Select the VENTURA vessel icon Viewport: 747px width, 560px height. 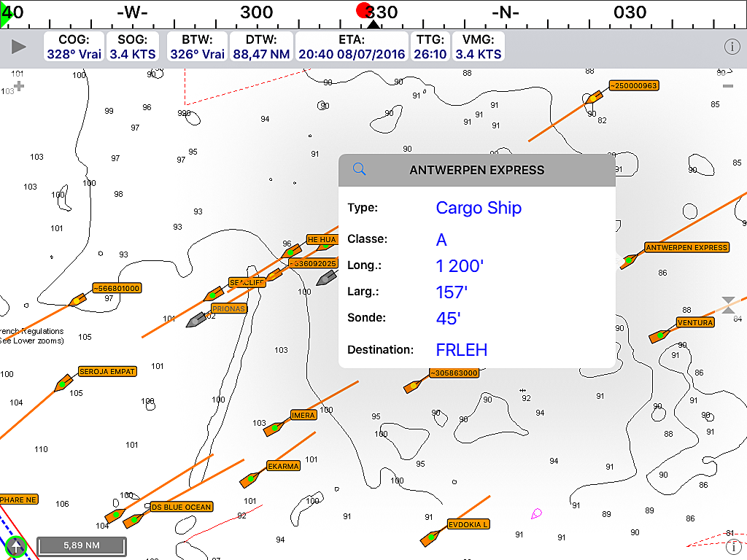[x=659, y=335]
